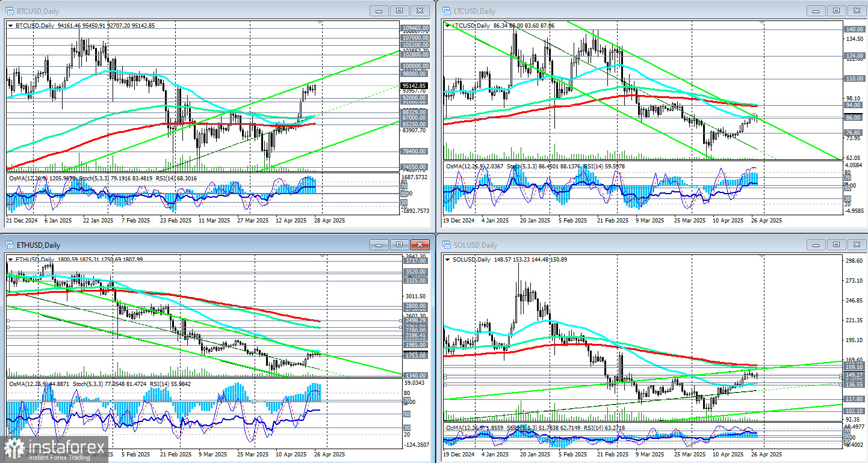Click the 109465.00 price level in BTCUSD
868x463 pixels.
[415, 28]
